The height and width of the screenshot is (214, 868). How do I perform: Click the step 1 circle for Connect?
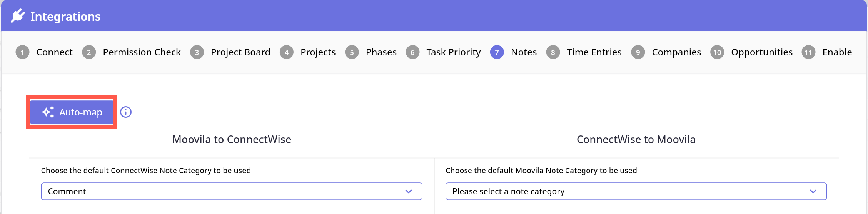tap(22, 52)
